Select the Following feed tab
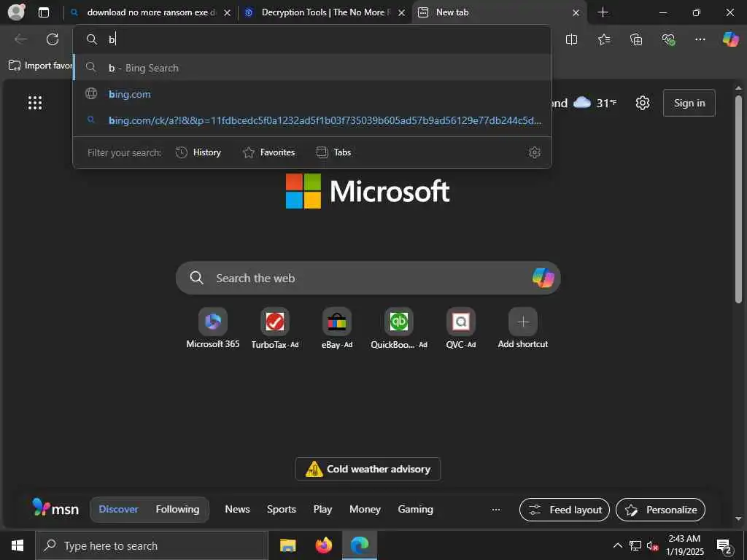The height and width of the screenshot is (560, 747). pos(177,509)
